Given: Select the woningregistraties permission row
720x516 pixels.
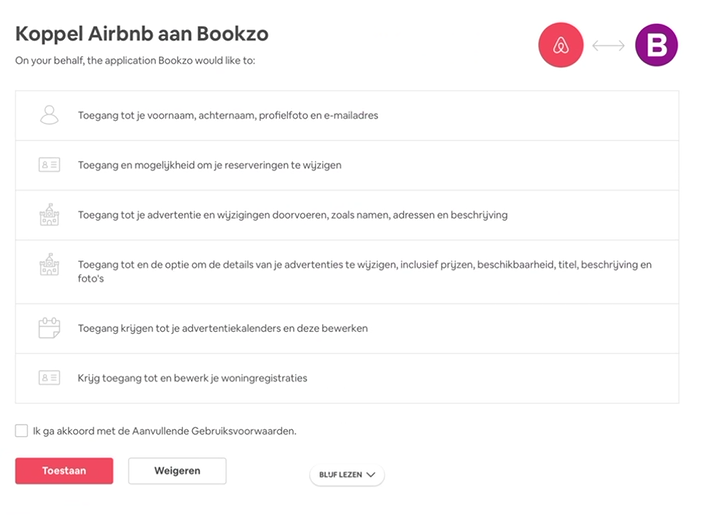Looking at the screenshot, I should [347, 378].
